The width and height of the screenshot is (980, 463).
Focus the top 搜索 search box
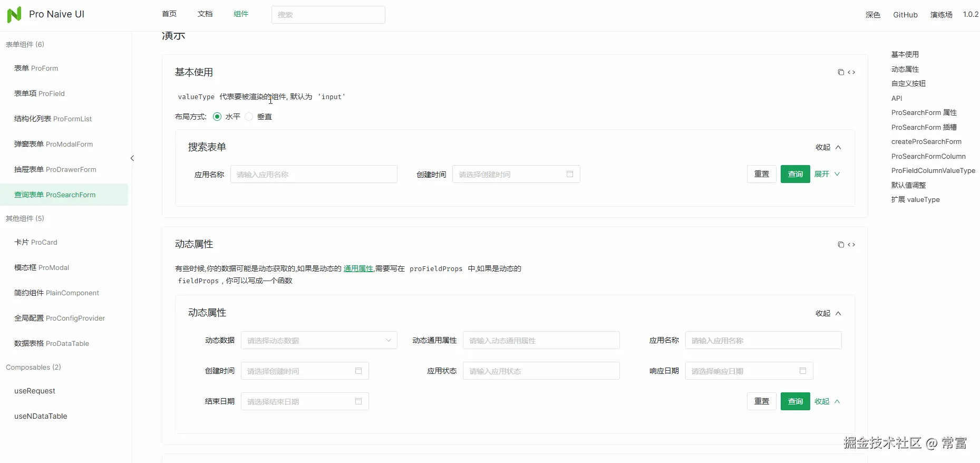328,15
